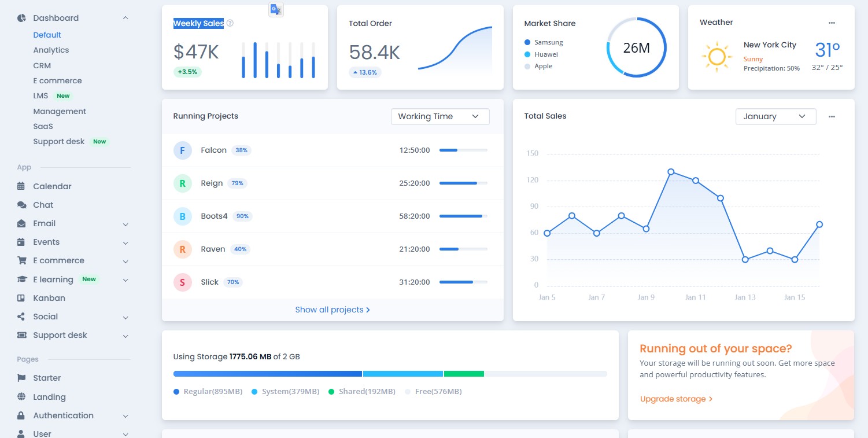This screenshot has height=438, width=868.
Task: Open the Working Time dropdown
Action: [440, 116]
